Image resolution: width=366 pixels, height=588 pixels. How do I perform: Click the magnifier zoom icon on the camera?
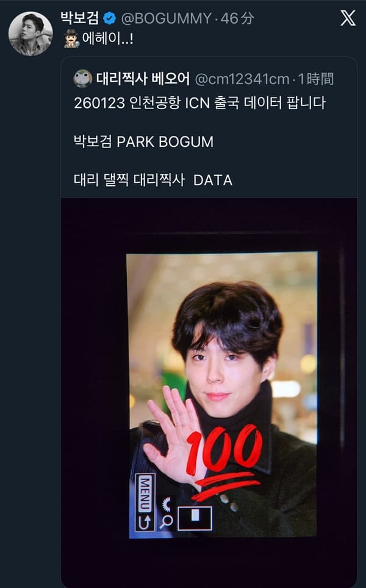pyautogui.click(x=167, y=521)
